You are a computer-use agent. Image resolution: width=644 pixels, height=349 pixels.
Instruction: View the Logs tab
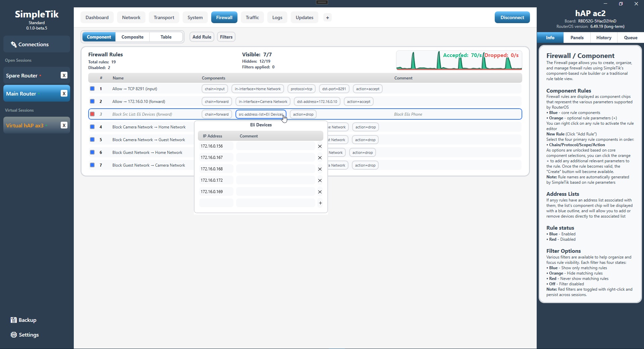tap(277, 17)
